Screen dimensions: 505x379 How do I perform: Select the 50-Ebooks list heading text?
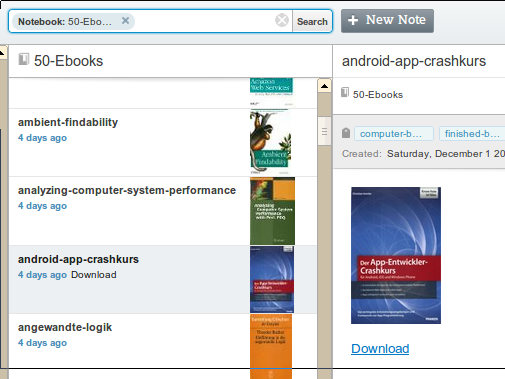pyautogui.click(x=69, y=61)
